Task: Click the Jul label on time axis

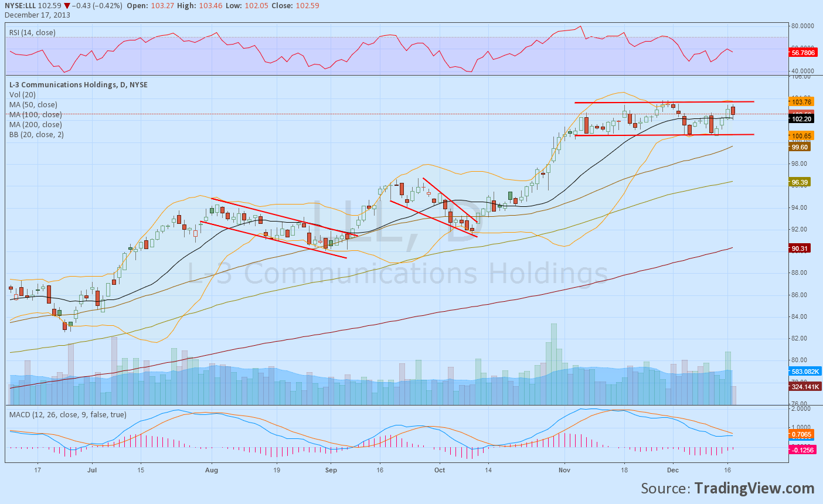Action: coord(91,470)
